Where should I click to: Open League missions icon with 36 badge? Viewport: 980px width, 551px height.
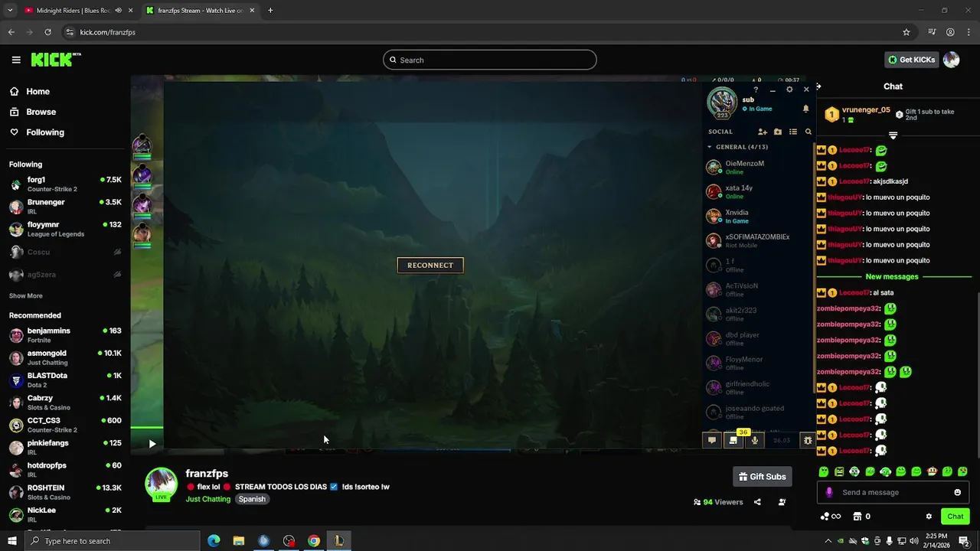(x=733, y=440)
